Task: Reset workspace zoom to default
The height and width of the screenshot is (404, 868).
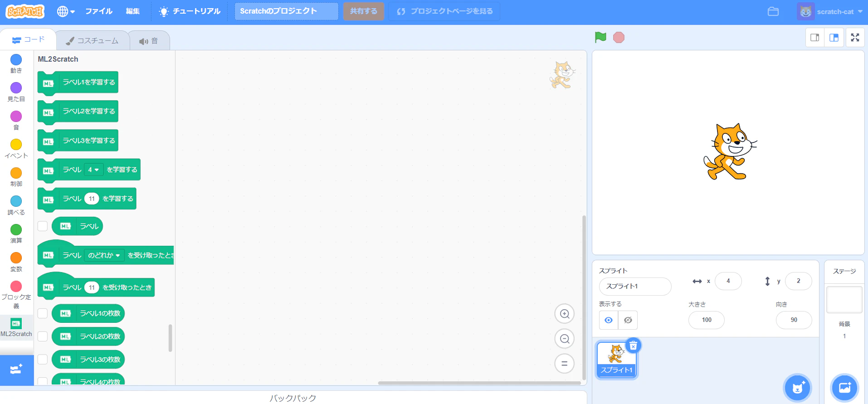Action: coord(565,364)
